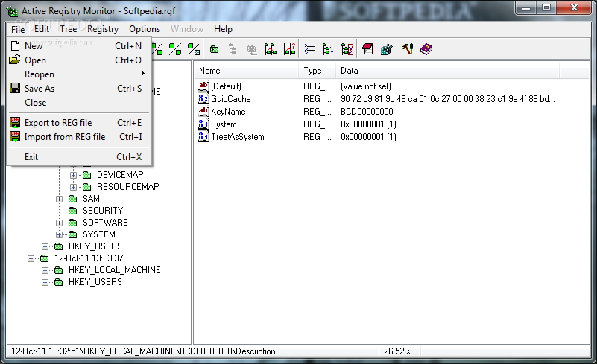Image resolution: width=597 pixels, height=364 pixels.
Task: Select the System value row
Action: pos(224,124)
